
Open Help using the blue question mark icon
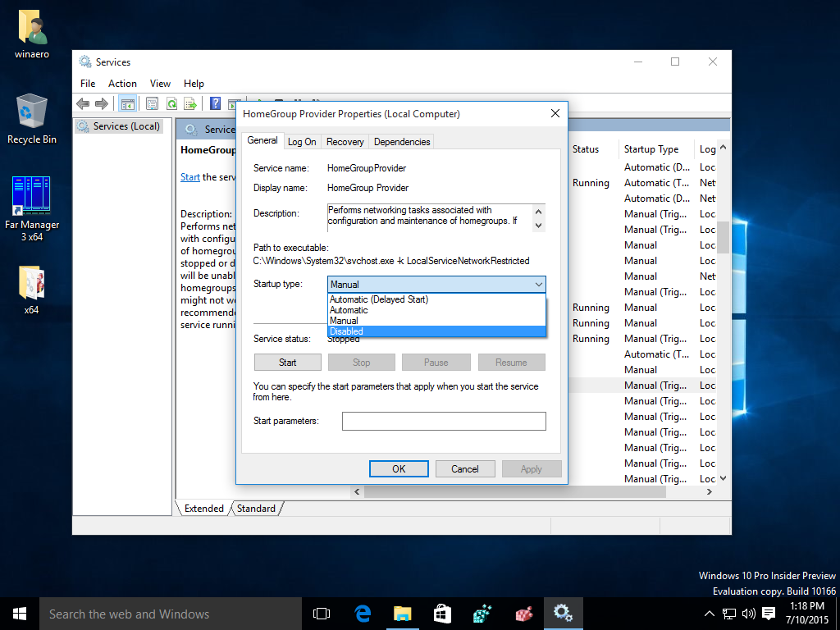coord(217,103)
